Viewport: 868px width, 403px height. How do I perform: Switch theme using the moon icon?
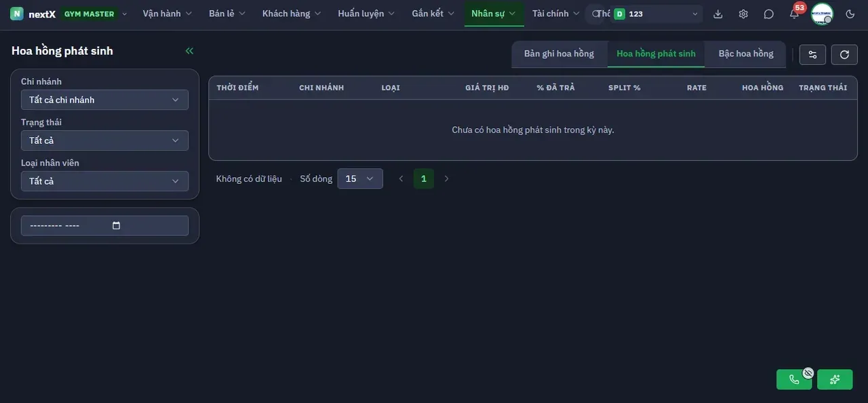point(850,14)
